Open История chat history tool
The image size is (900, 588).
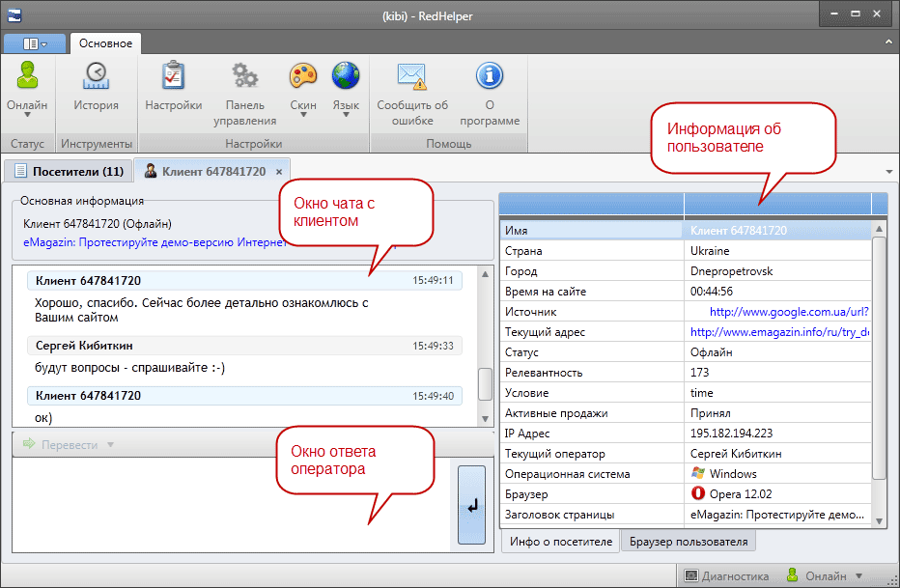[x=96, y=76]
